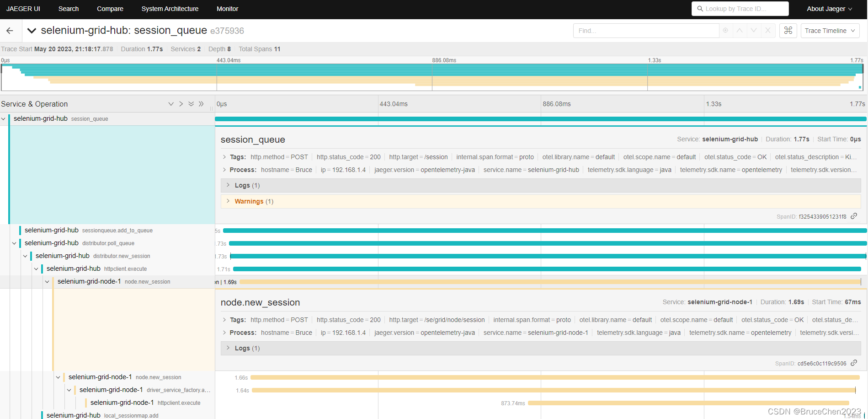
Task: Switch to the System Architecture page
Action: coord(170,8)
